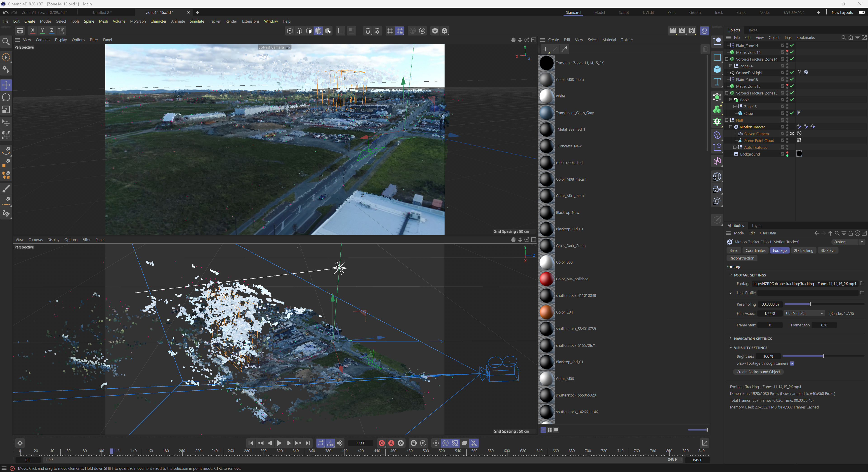Toggle the New Layouts switch

click(x=862, y=12)
